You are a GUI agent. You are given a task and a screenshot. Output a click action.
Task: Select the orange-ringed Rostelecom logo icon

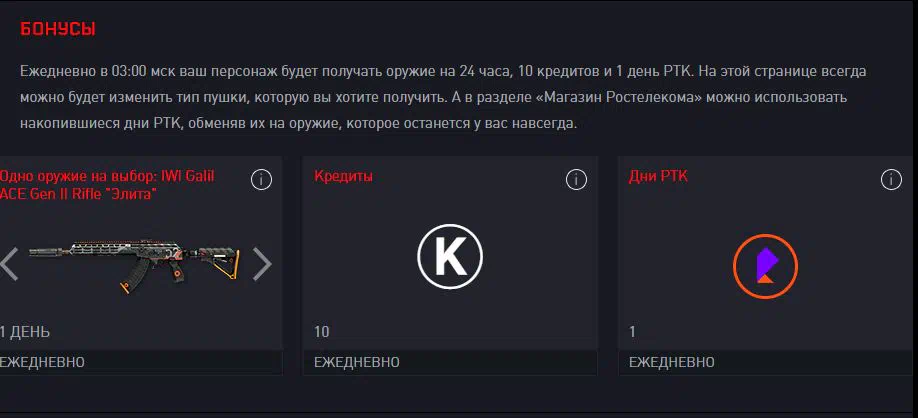(x=765, y=266)
